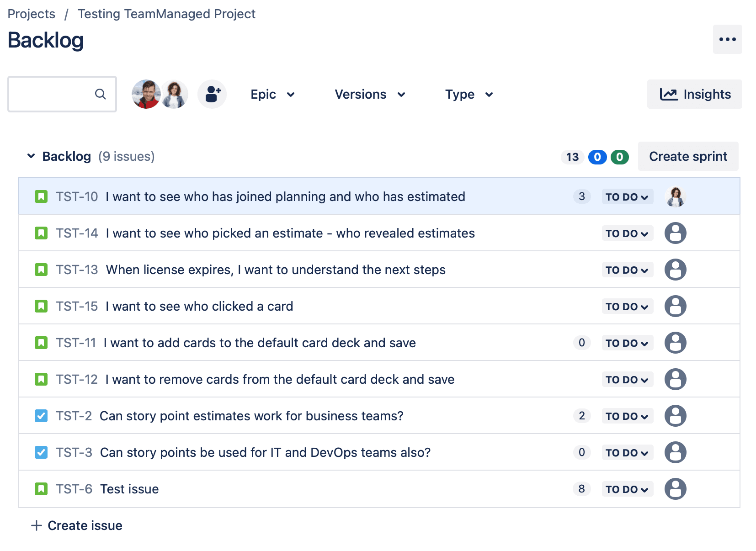The image size is (756, 551).
Task: Change status of TST-13 via its TO DO dropdown
Action: click(x=627, y=270)
